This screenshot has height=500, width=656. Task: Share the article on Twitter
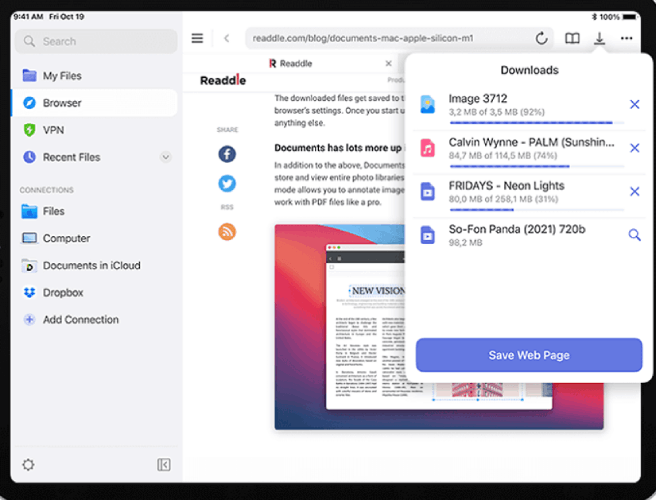[x=227, y=183]
